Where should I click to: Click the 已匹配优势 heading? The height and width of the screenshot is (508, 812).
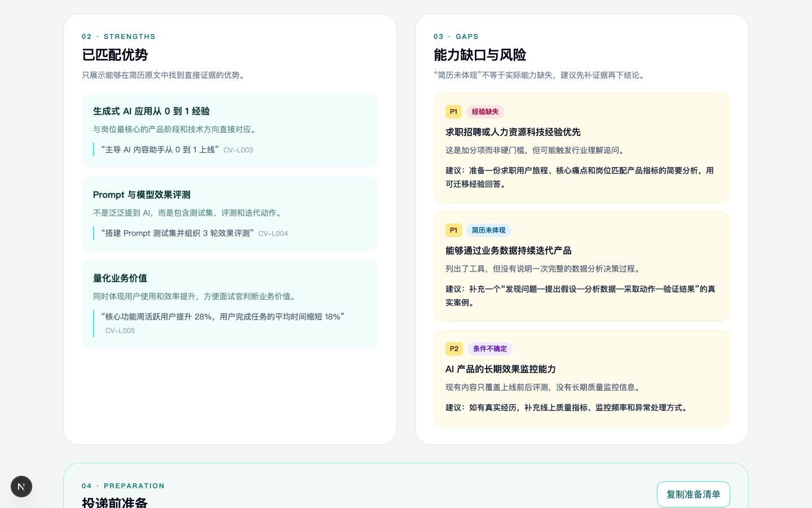pyautogui.click(x=115, y=55)
